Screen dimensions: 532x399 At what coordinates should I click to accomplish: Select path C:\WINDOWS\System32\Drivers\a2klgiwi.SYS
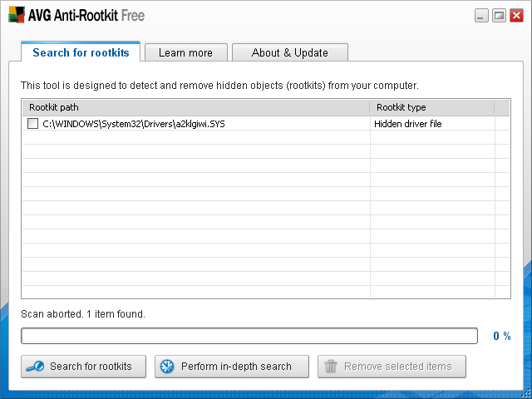click(134, 124)
